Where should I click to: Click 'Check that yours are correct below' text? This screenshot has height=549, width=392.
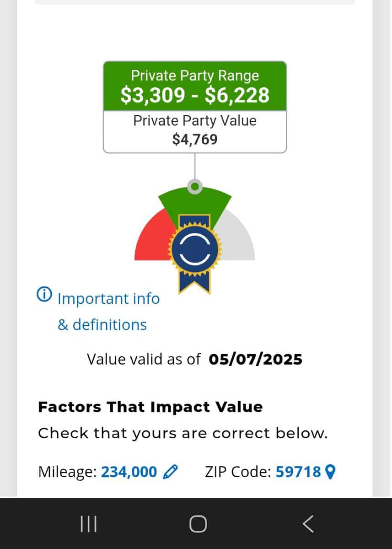[183, 433]
